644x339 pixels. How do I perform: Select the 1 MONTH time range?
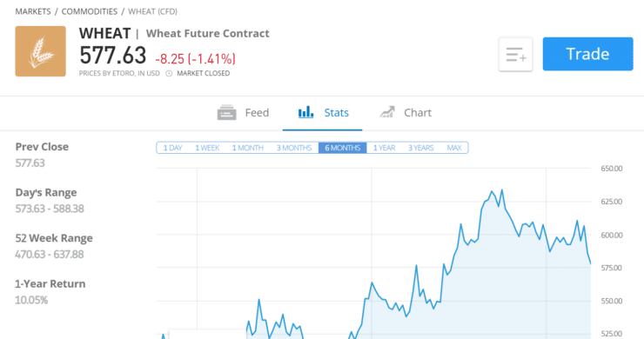coord(248,148)
